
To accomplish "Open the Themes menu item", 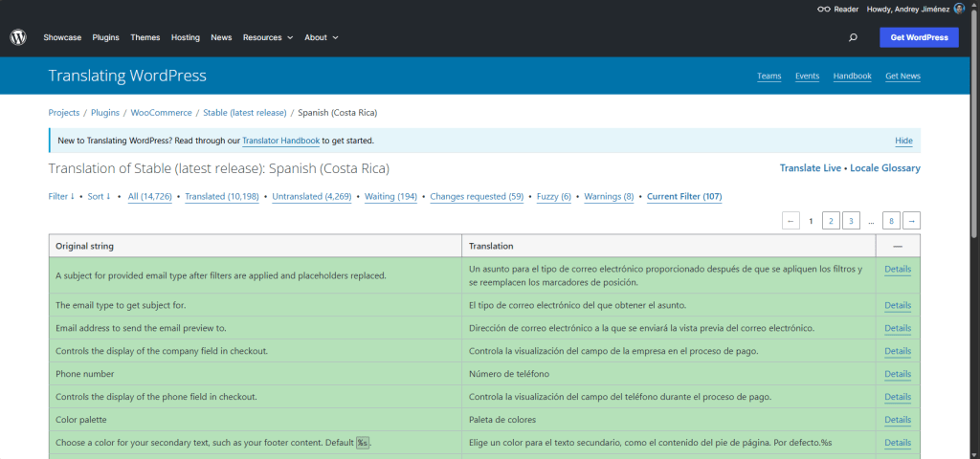I will pos(145,37).
